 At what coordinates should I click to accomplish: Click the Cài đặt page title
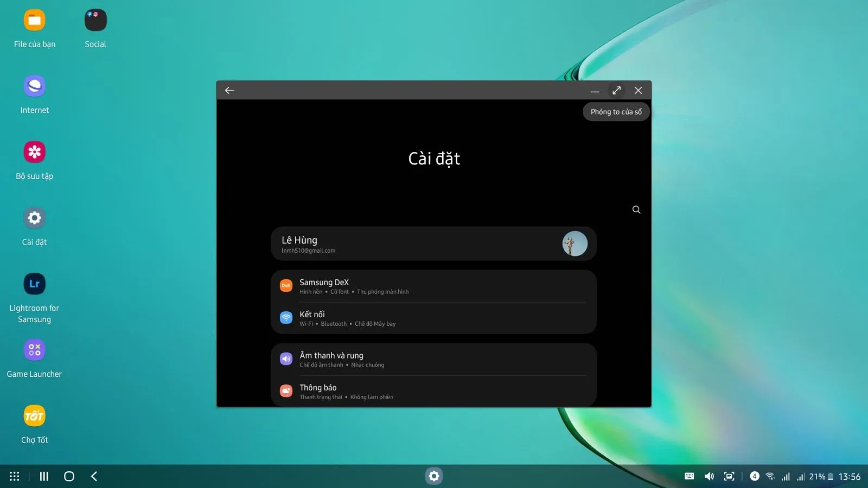434,159
